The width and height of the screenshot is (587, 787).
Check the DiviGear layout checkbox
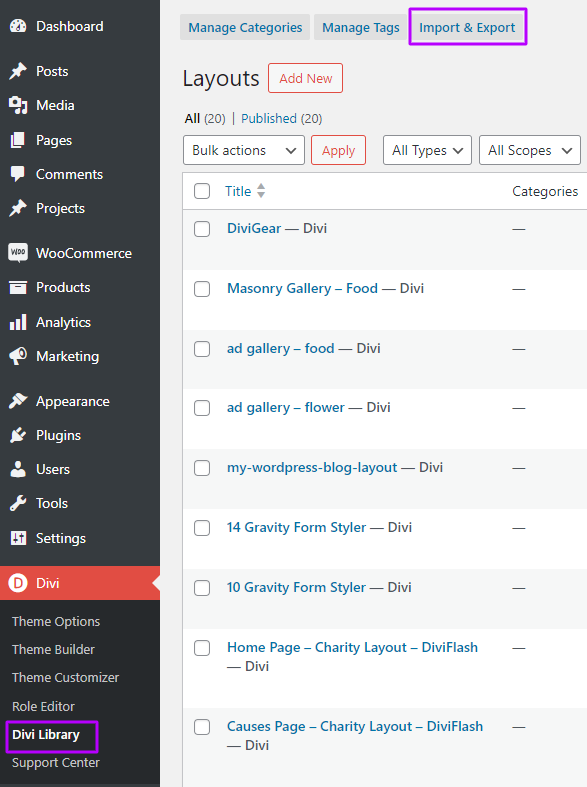[202, 228]
